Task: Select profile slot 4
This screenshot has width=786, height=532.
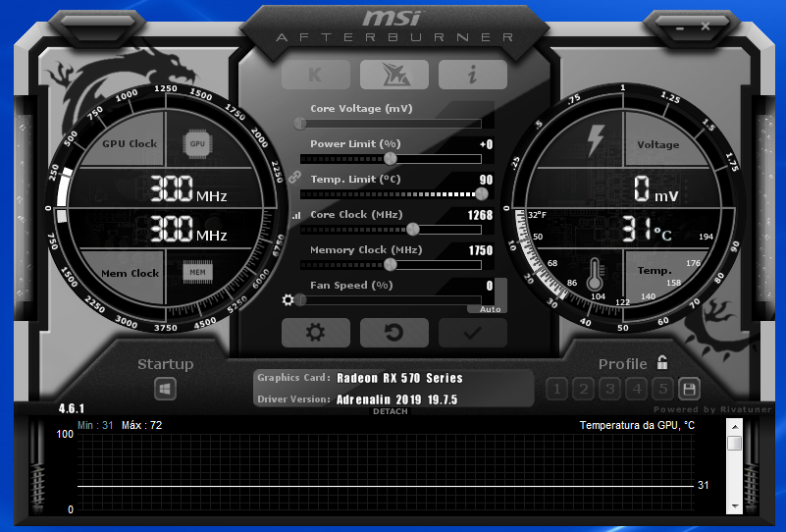Action: click(x=637, y=389)
